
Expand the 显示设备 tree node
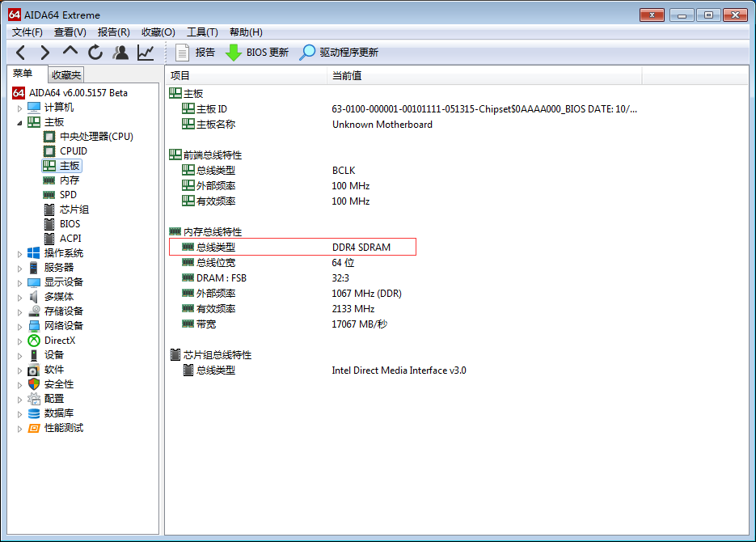coord(19,283)
